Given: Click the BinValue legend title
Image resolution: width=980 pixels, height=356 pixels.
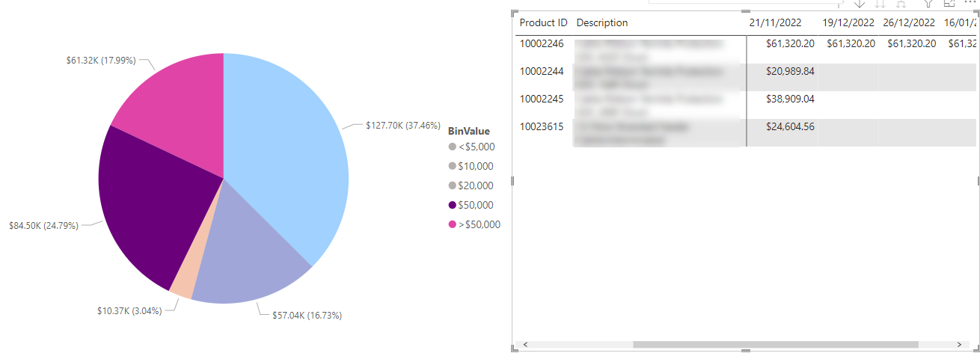Looking at the screenshot, I should tap(469, 131).
